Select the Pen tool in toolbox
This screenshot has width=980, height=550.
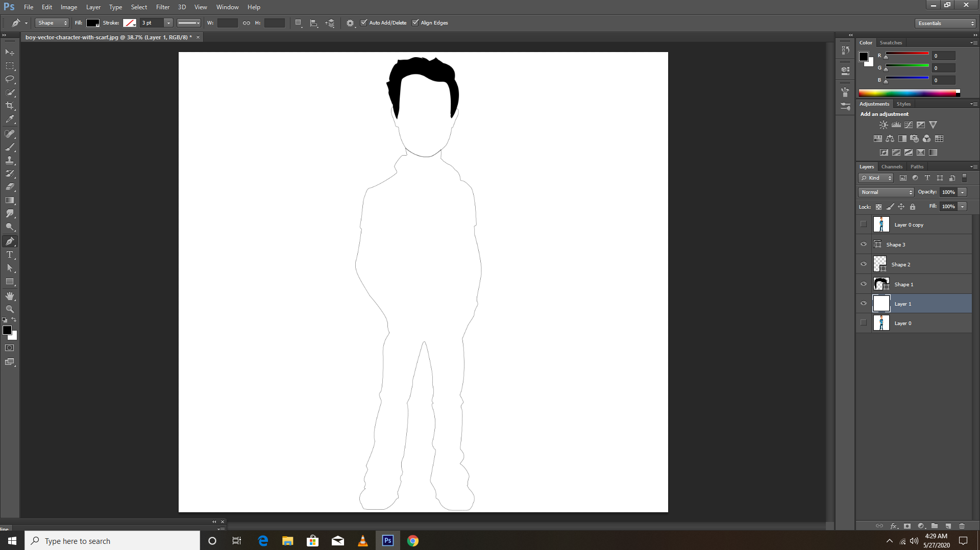10,241
